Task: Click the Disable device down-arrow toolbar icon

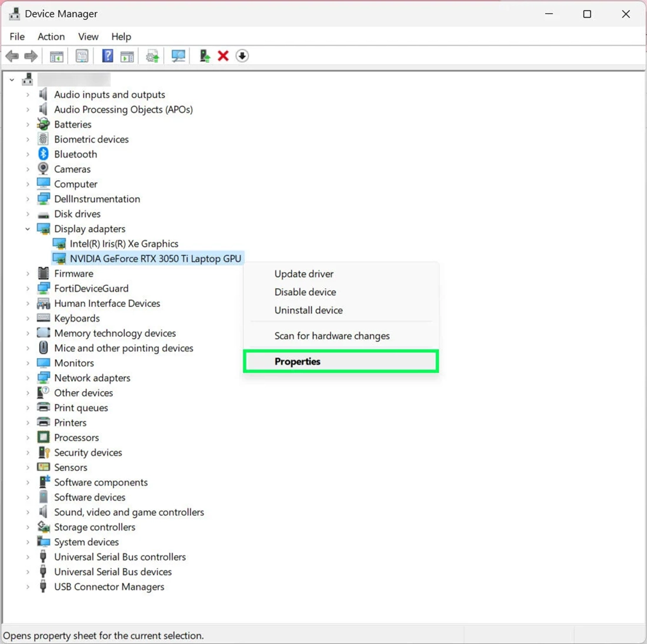Action: click(242, 55)
